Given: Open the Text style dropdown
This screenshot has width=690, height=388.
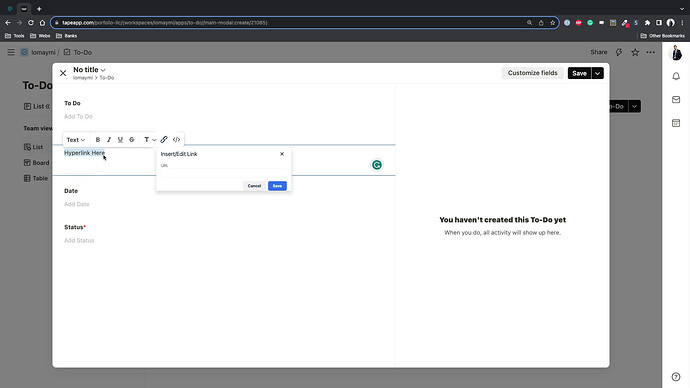Looking at the screenshot, I should pyautogui.click(x=76, y=139).
